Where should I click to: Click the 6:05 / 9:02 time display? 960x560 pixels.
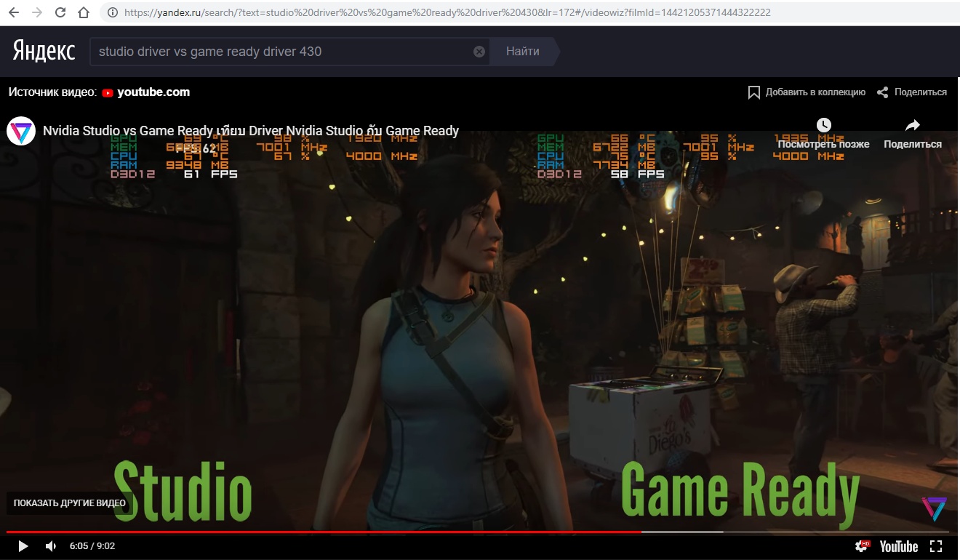point(92,546)
